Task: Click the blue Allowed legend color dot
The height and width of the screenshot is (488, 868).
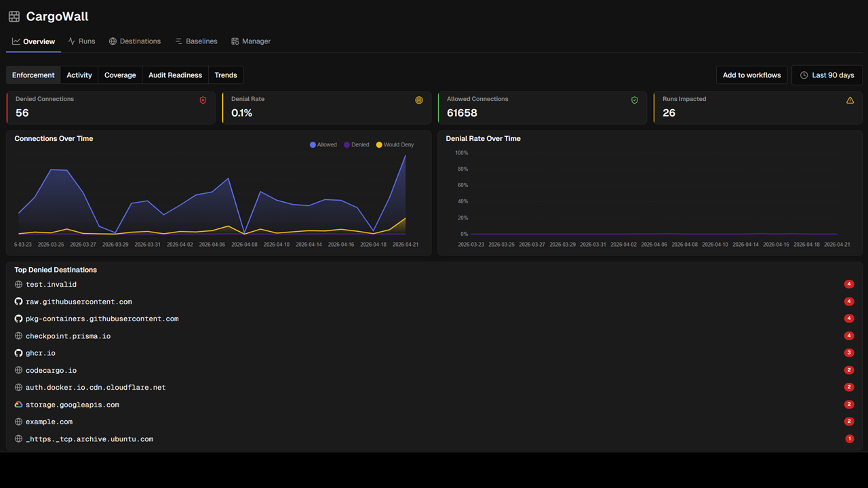Action: (313, 145)
